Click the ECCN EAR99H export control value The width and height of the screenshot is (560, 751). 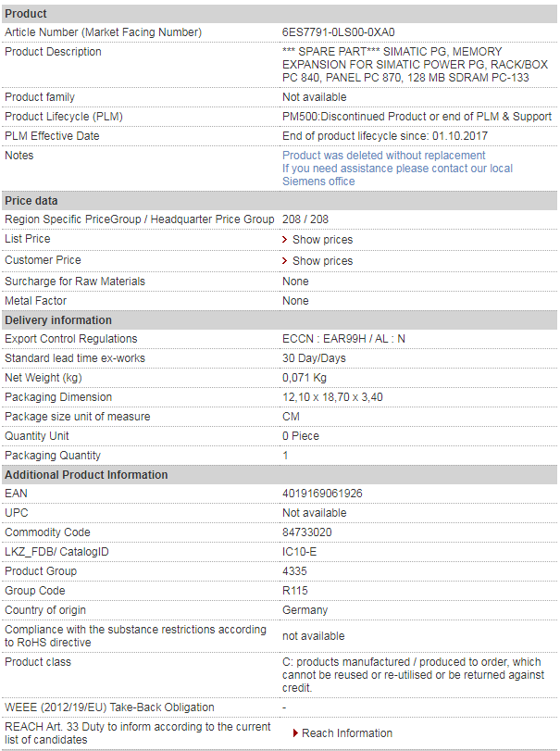click(x=343, y=339)
